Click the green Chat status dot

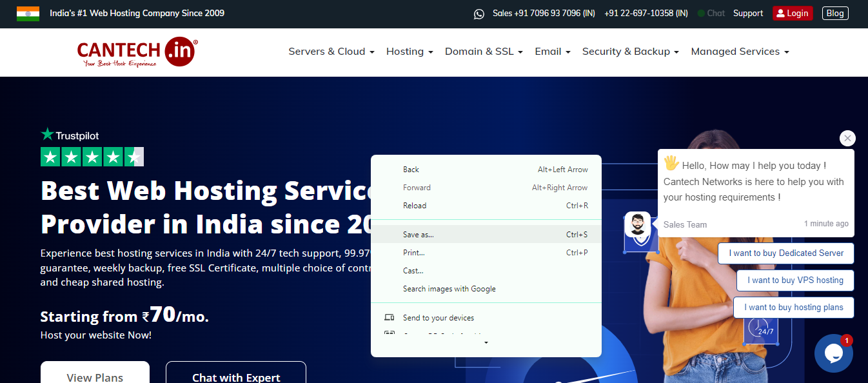click(x=701, y=14)
